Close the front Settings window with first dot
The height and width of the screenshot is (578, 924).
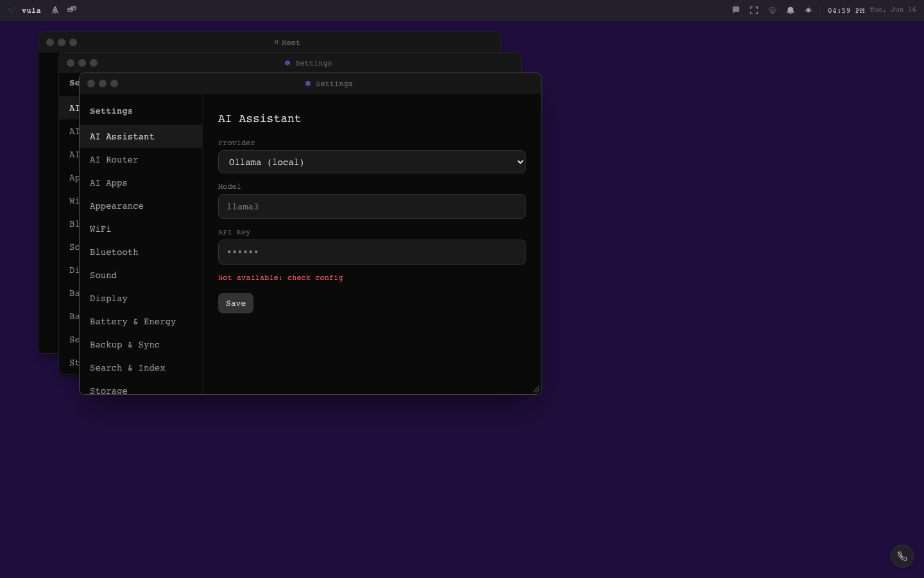(x=91, y=83)
